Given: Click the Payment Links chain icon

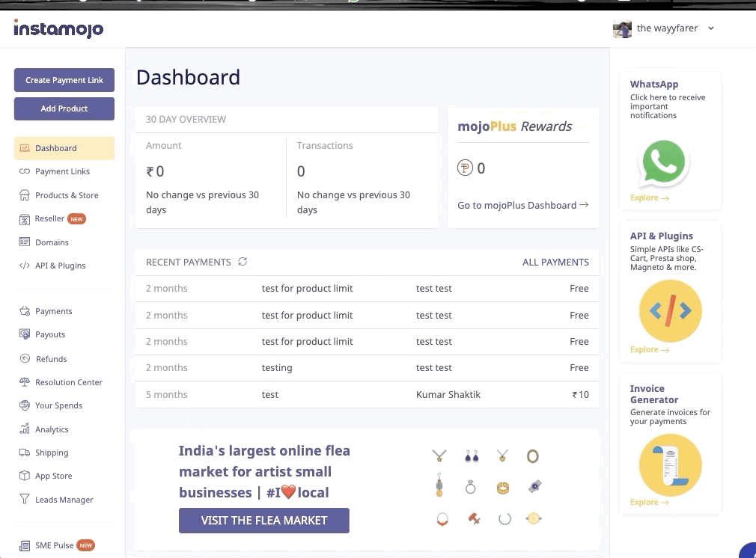Looking at the screenshot, I should pyautogui.click(x=25, y=171).
